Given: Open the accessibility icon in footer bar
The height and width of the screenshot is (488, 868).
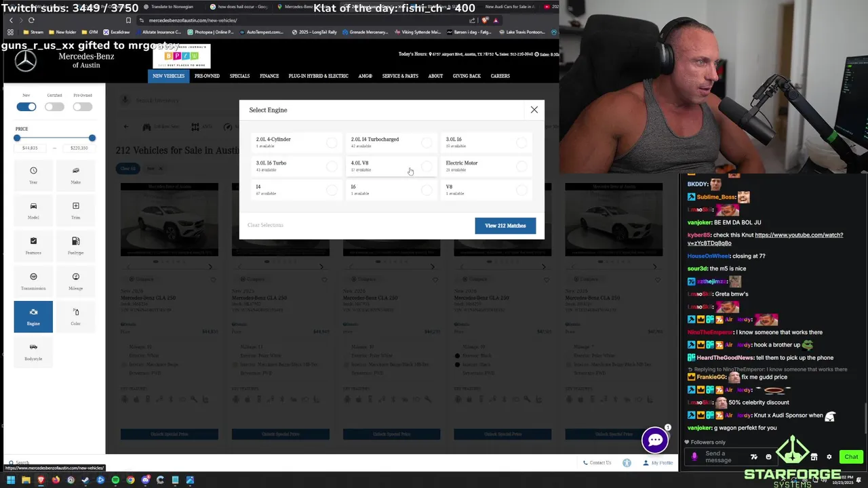Looking at the screenshot, I should pos(627,463).
